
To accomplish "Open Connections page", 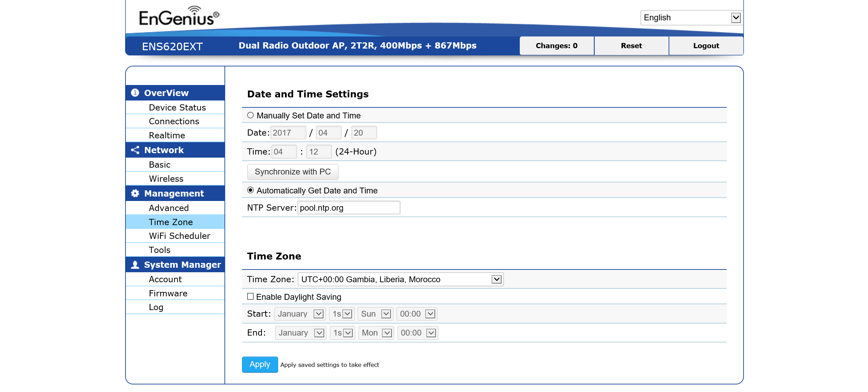I will click(175, 121).
